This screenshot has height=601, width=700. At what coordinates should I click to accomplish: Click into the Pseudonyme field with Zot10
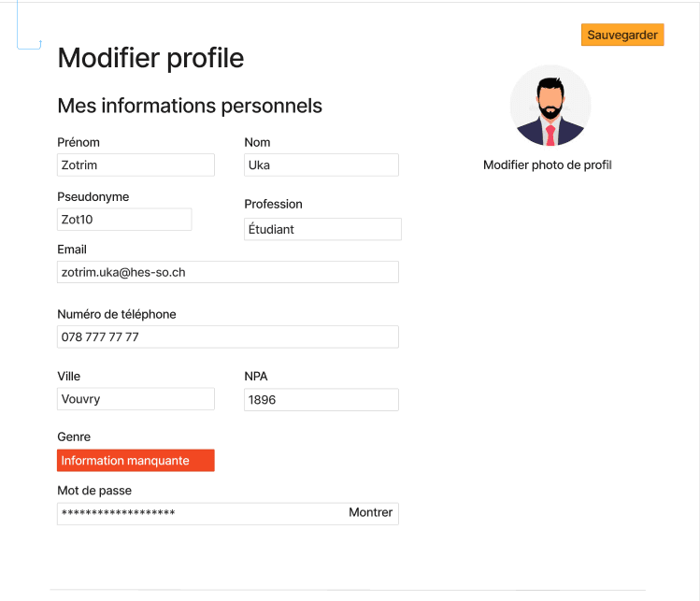click(124, 220)
